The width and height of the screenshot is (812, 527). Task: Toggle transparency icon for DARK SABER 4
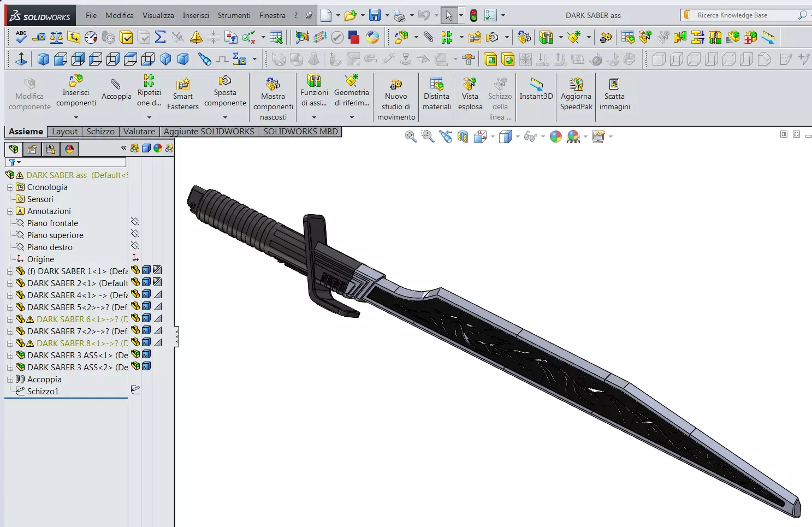coord(158,294)
